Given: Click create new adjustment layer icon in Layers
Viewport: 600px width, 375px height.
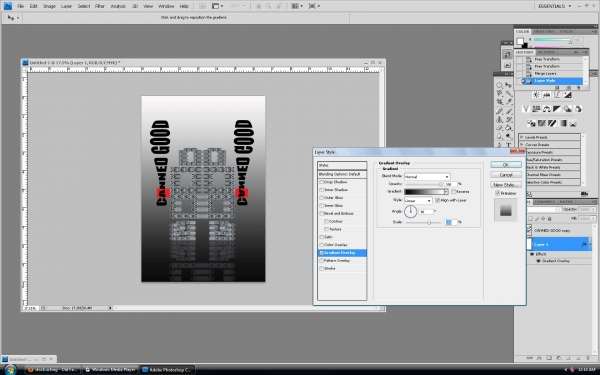Looking at the screenshot, I should coord(558,358).
